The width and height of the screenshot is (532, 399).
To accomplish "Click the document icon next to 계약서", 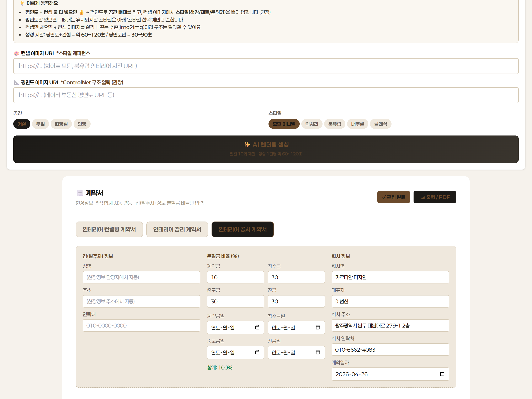I will tap(80, 193).
